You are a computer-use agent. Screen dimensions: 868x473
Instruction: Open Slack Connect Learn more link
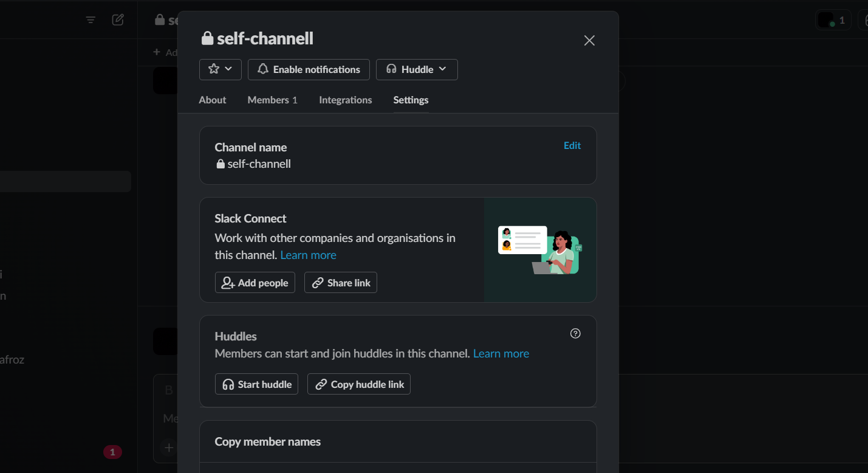click(x=309, y=255)
